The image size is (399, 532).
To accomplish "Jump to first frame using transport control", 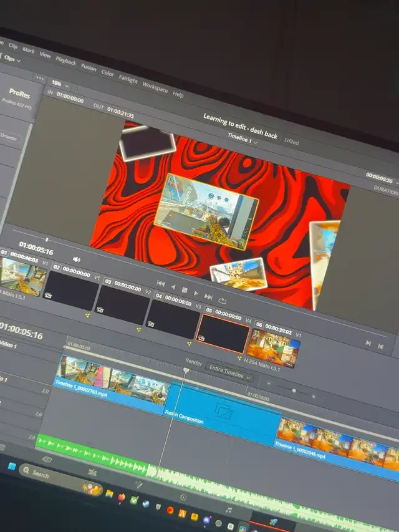I will point(161,284).
